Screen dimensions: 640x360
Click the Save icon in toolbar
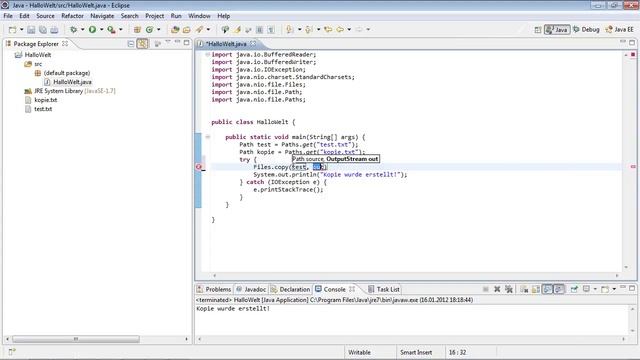(x=31, y=30)
